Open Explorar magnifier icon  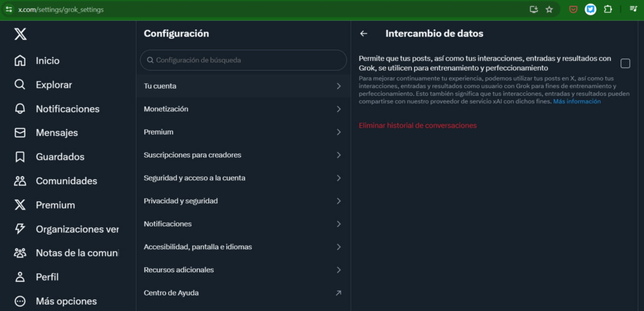(x=20, y=84)
